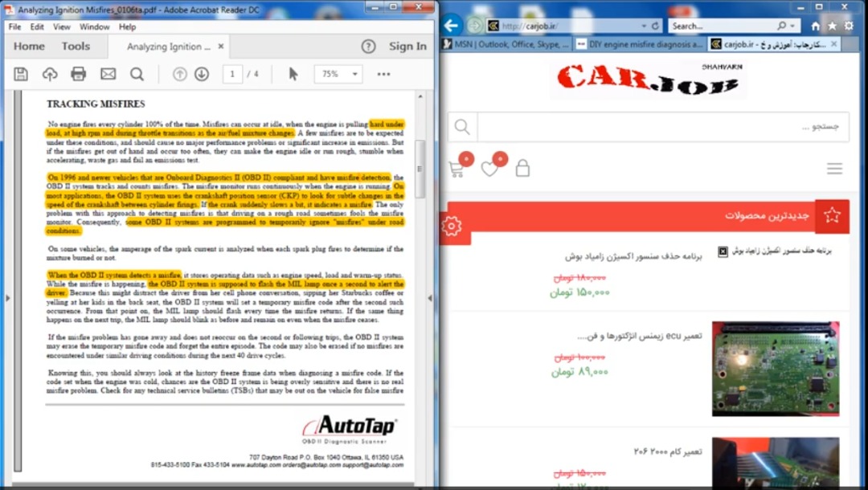Screen dimensions: 868x490
Task: Click the browser Back arrow button
Action: click(x=452, y=26)
